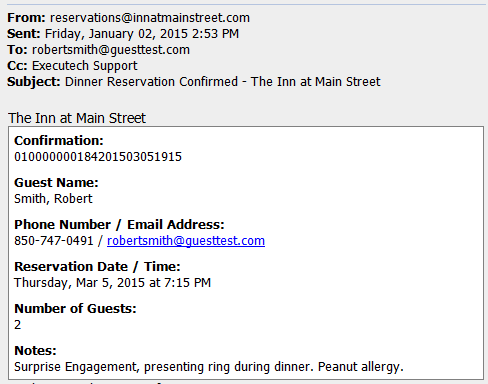Click the Number of Guests label

click(x=75, y=309)
